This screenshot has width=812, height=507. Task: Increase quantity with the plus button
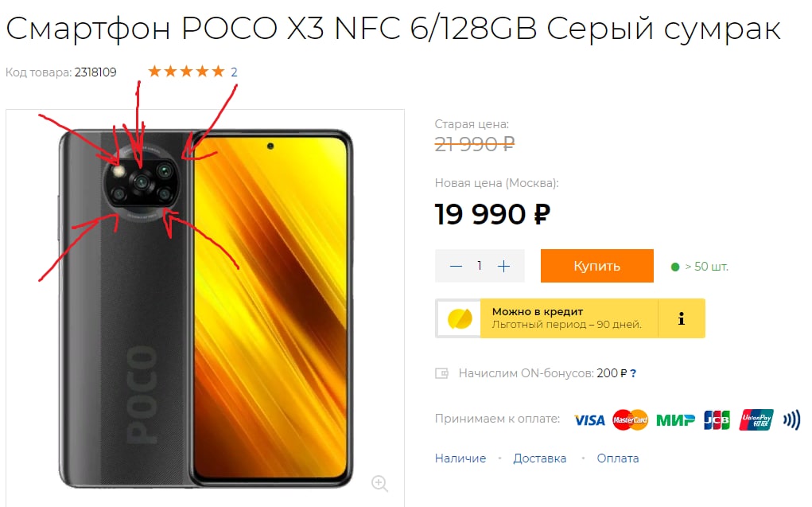pos(503,267)
